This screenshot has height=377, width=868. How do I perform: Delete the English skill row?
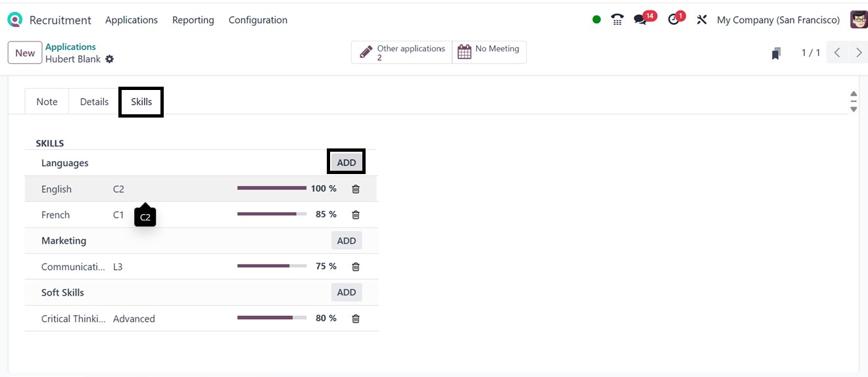pyautogui.click(x=356, y=189)
